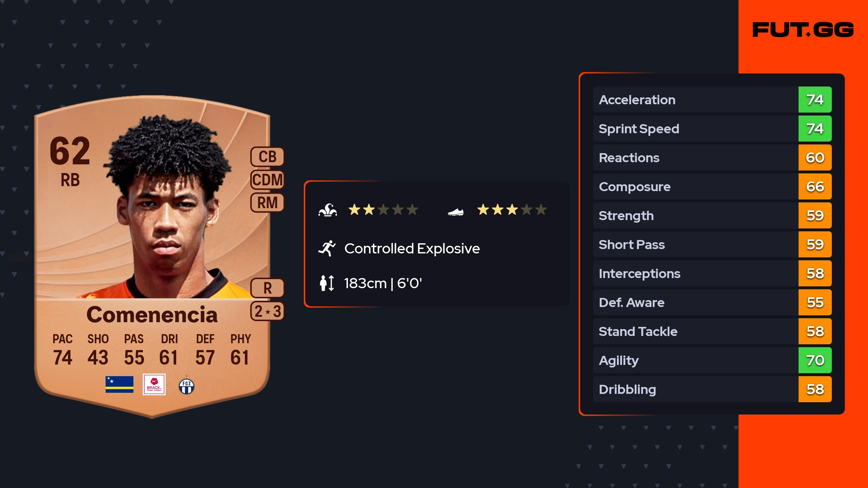The image size is (868, 488).
Task: Select the CDM alternate position badge
Action: click(268, 180)
